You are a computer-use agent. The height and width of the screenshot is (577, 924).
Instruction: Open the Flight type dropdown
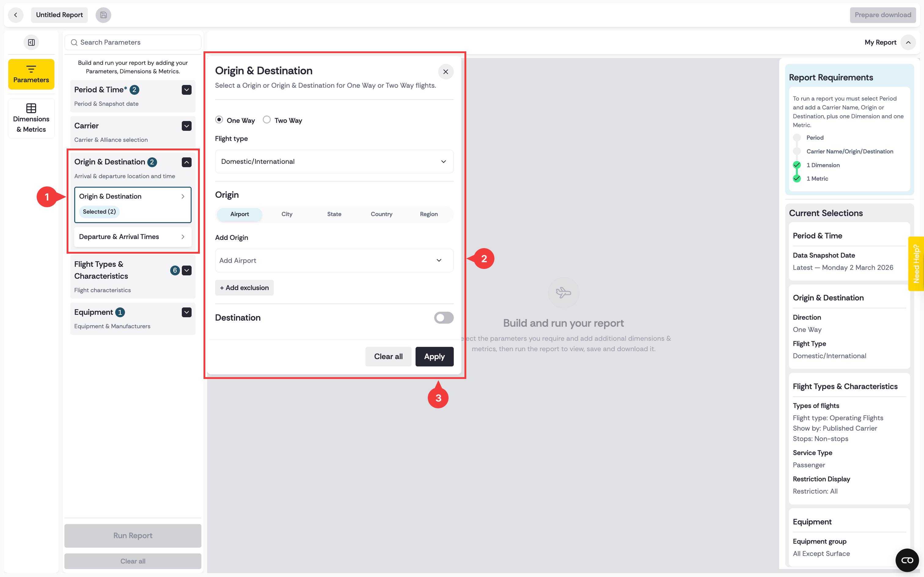(x=334, y=161)
